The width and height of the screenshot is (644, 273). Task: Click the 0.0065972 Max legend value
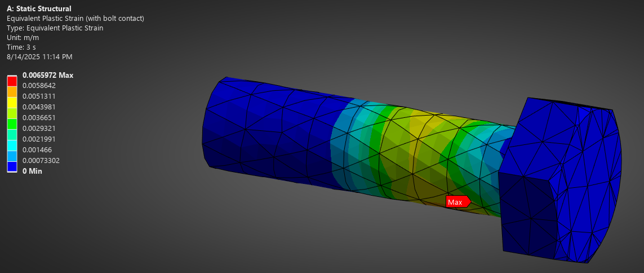pos(48,75)
